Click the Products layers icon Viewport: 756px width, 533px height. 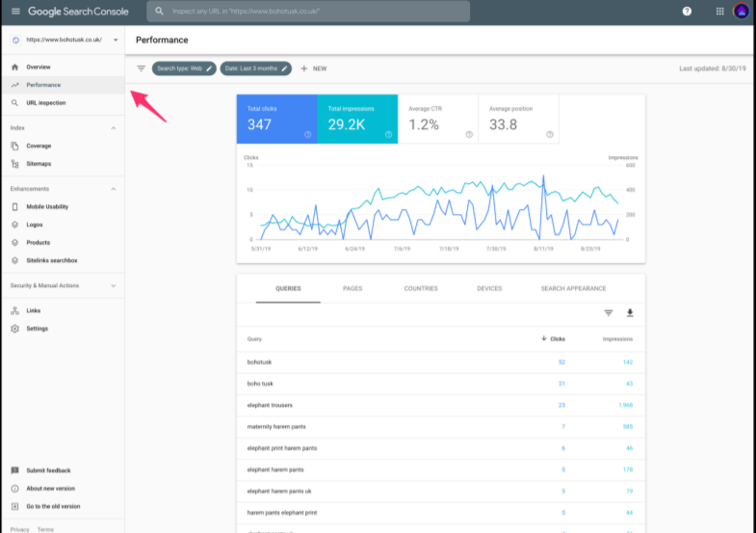[x=15, y=243]
